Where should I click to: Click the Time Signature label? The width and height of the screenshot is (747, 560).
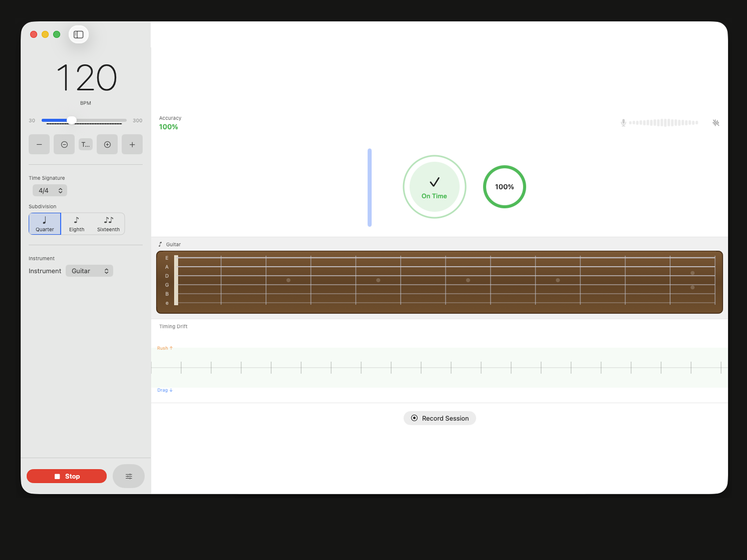(x=47, y=178)
